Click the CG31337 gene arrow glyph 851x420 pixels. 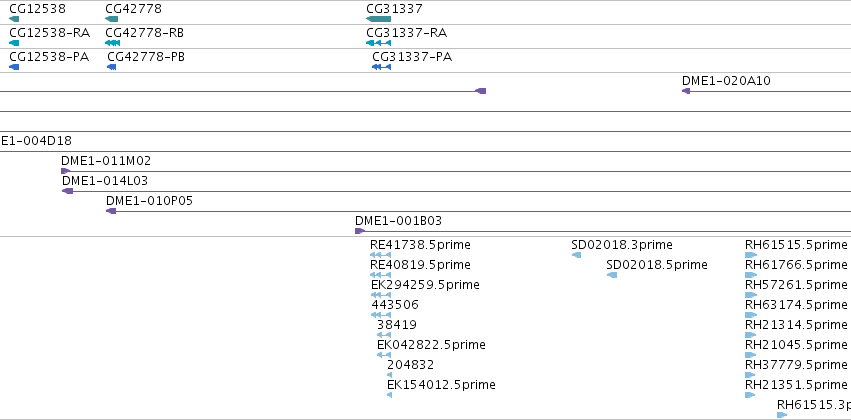[379, 19]
